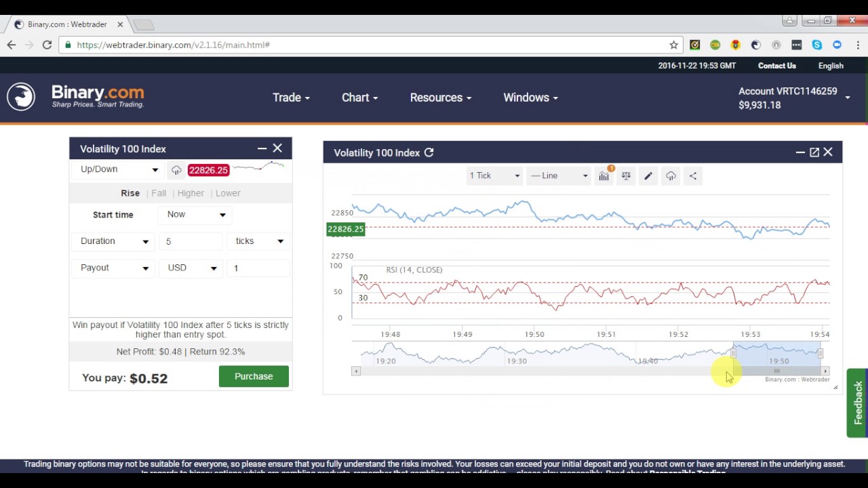Open the comparison scales icon in chart toolbar

click(626, 176)
